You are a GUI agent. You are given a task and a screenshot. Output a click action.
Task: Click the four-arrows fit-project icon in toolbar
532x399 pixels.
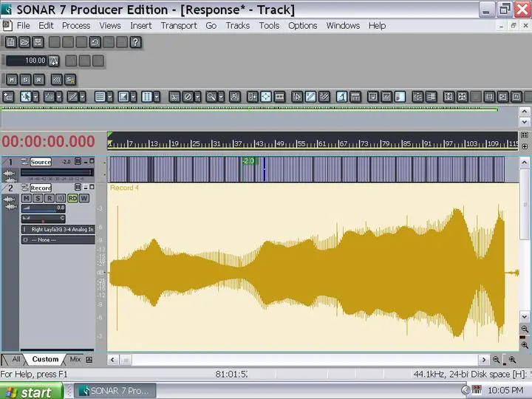[x=462, y=97]
